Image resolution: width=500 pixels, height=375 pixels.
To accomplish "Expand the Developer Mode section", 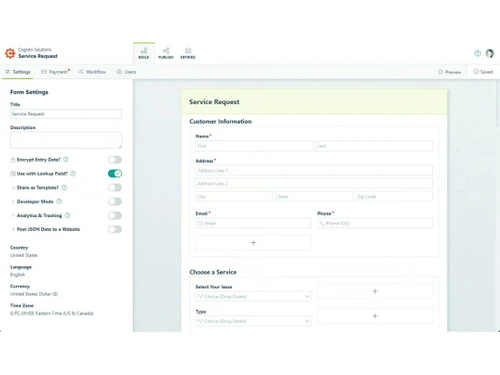I will [x=13, y=202].
